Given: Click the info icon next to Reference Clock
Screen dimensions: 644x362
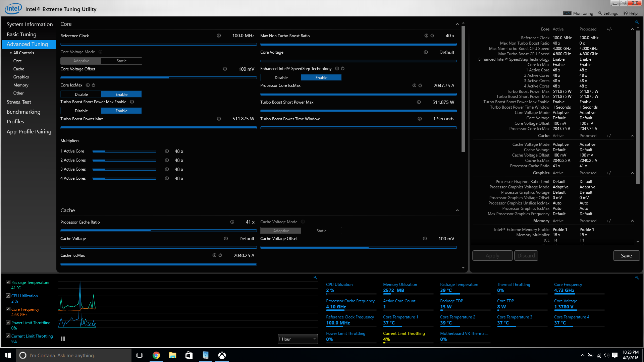Looking at the screenshot, I should tap(219, 36).
